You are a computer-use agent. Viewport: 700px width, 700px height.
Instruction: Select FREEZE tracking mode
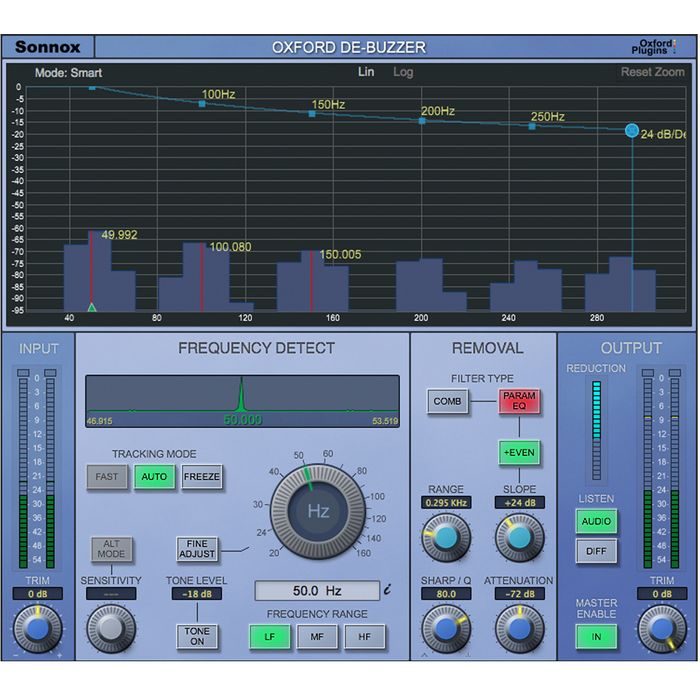click(x=202, y=477)
